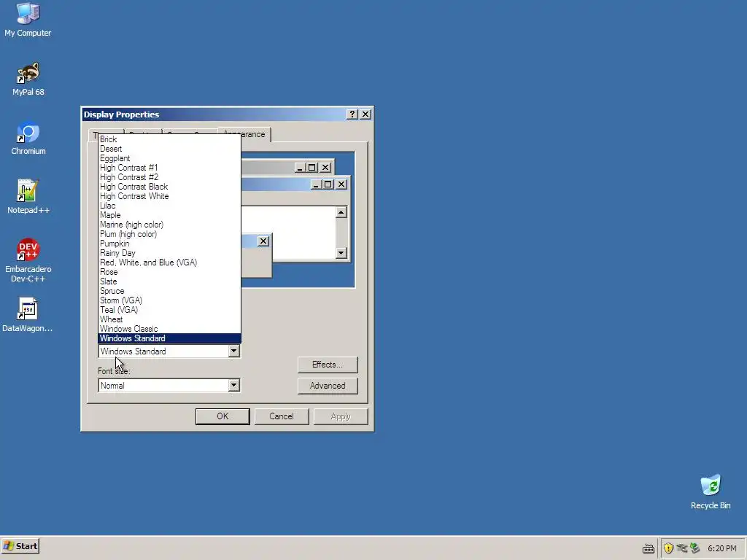Click the security shield tray icon
747x560 pixels.
668,548
